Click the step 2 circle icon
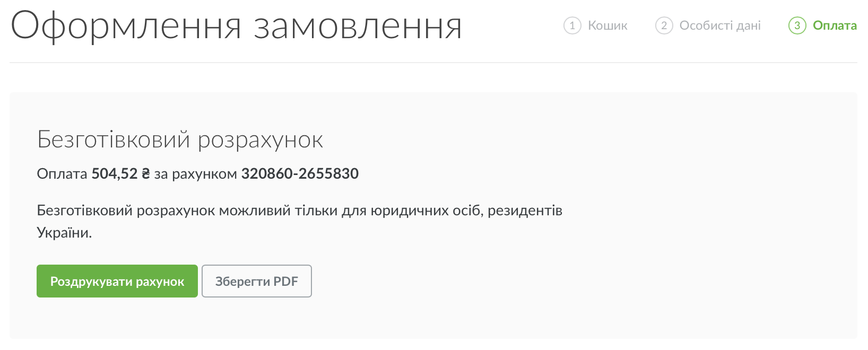The width and height of the screenshot is (868, 350). pos(664,25)
